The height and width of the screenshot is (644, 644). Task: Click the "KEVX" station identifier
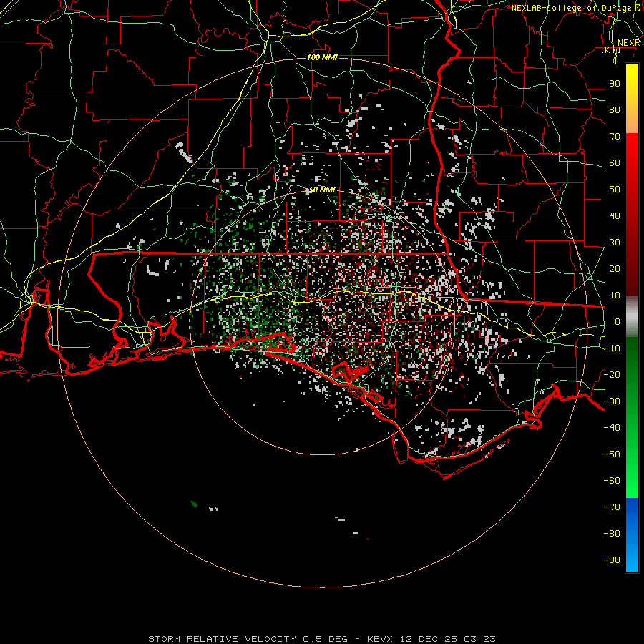(x=380, y=639)
